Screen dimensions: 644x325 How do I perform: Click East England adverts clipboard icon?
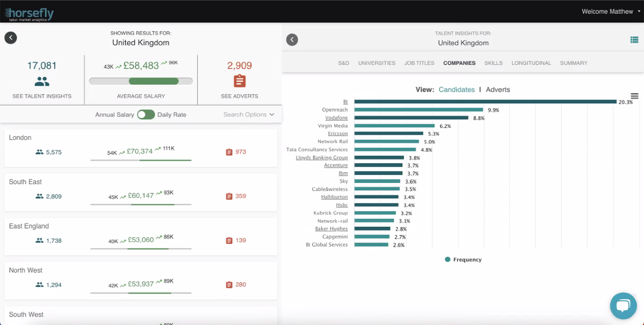[x=229, y=240]
